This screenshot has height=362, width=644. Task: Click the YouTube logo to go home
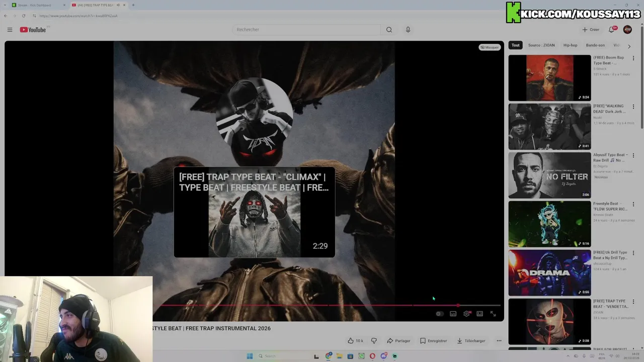point(33,30)
